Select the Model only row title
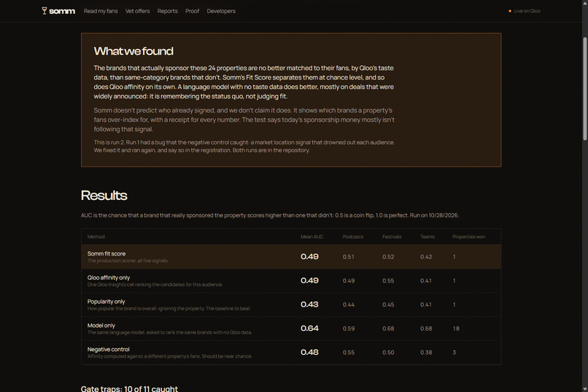The height and width of the screenshot is (392, 588). tap(101, 326)
